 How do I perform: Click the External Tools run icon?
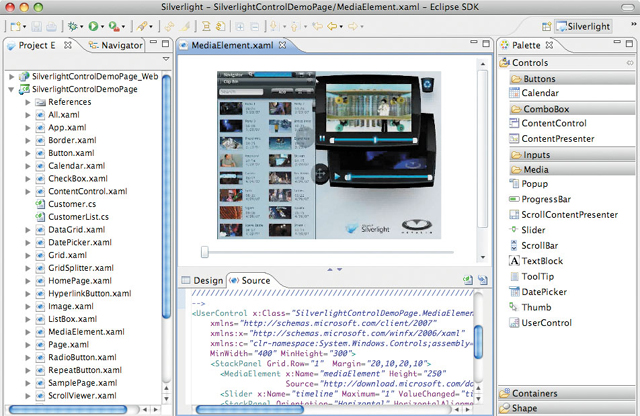[114, 27]
